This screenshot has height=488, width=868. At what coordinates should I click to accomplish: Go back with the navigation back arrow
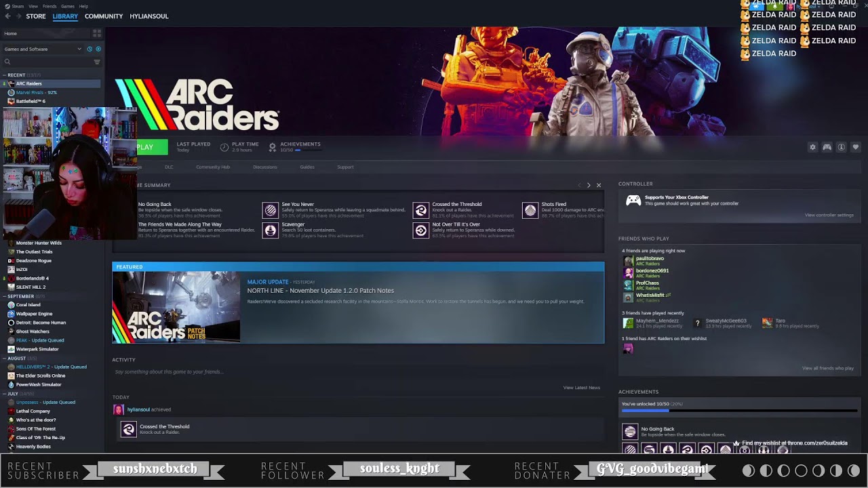(8, 16)
